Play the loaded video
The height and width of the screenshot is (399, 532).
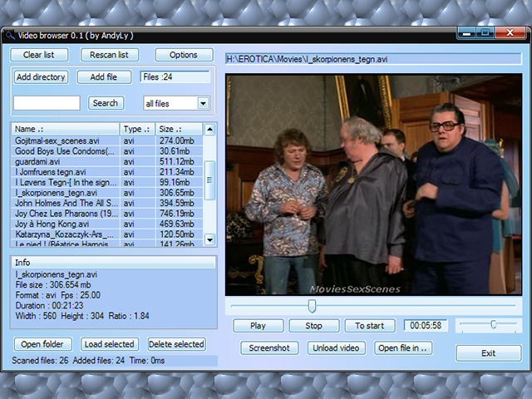258,326
